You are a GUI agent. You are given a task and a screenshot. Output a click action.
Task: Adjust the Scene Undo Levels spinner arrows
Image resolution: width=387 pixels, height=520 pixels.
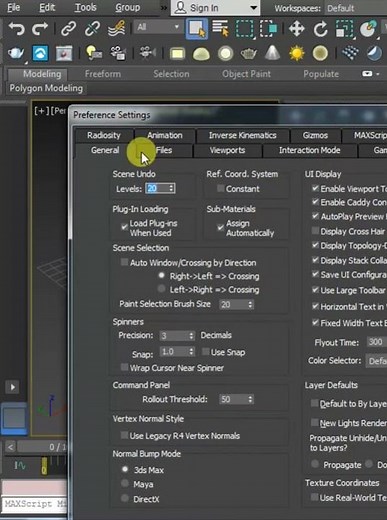pos(171,188)
